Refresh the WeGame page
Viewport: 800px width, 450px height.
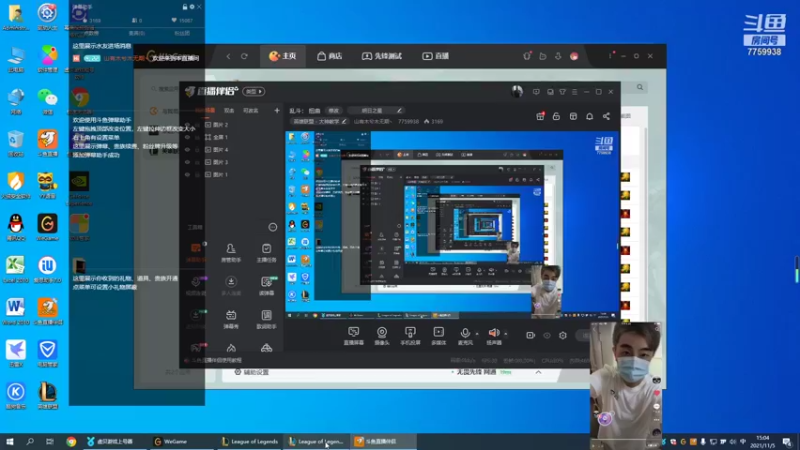(244, 56)
